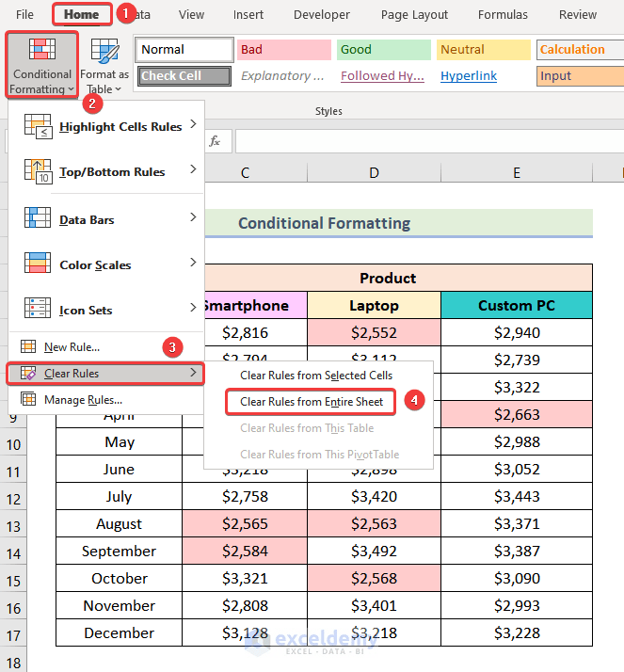Apply the Hyperlink cell style
Image resolution: width=624 pixels, height=672 pixels.
[484, 76]
